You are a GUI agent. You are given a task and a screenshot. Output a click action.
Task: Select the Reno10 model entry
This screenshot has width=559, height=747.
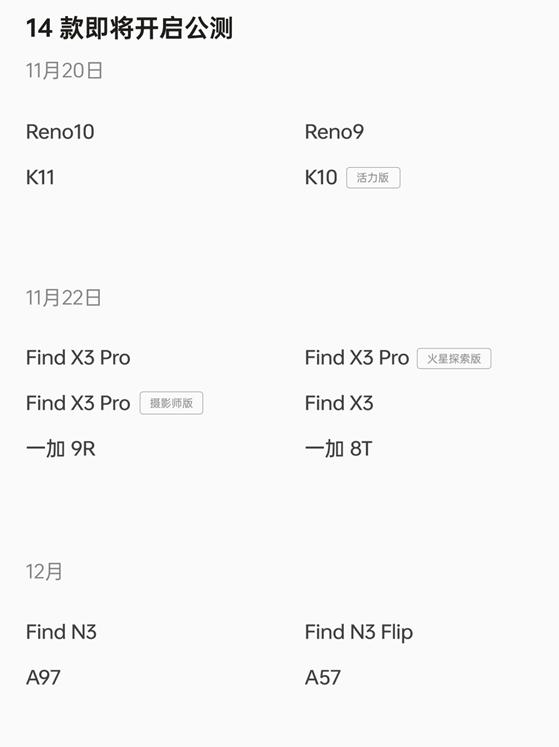pyautogui.click(x=60, y=132)
